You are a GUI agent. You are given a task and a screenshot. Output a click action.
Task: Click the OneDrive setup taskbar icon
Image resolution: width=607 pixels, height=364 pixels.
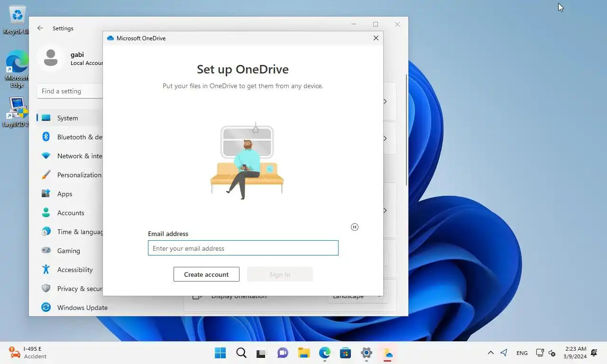[x=387, y=353]
